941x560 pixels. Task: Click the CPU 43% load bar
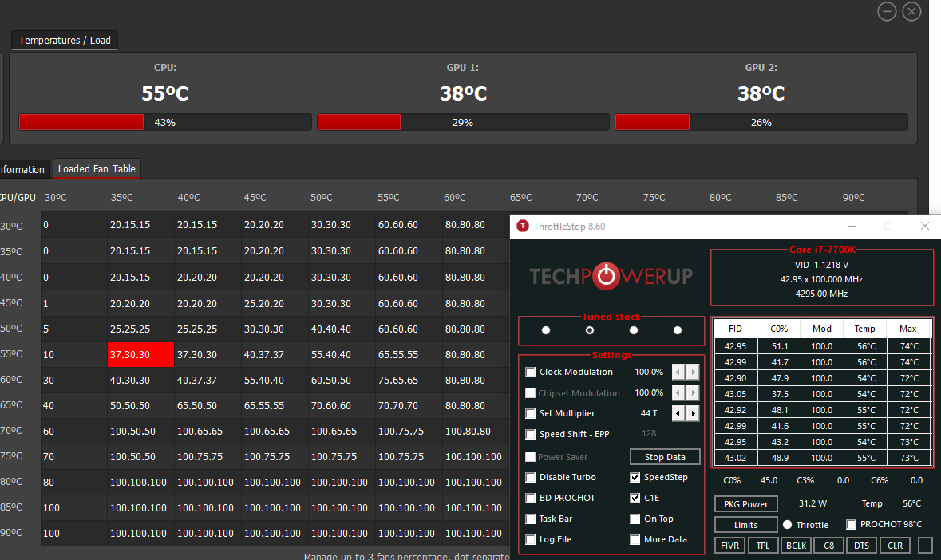tap(165, 122)
